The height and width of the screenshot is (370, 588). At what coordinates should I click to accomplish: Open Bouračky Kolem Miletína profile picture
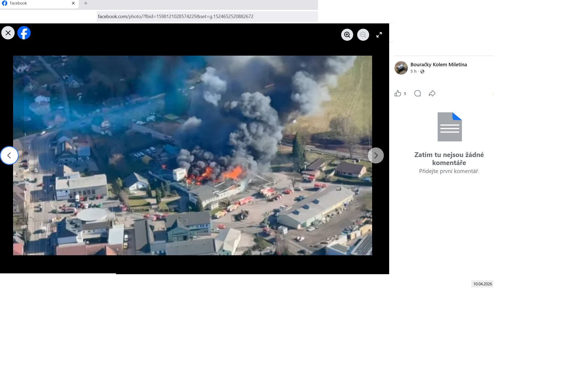click(x=401, y=68)
